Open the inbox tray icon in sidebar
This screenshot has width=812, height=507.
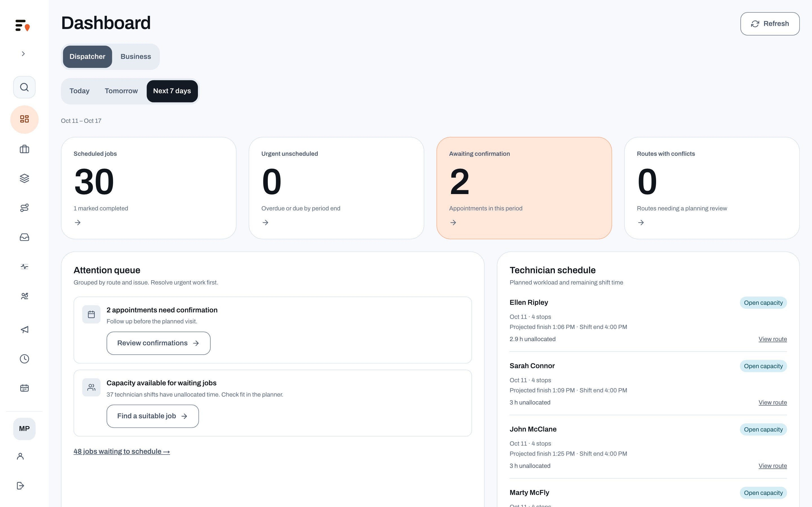(24, 237)
